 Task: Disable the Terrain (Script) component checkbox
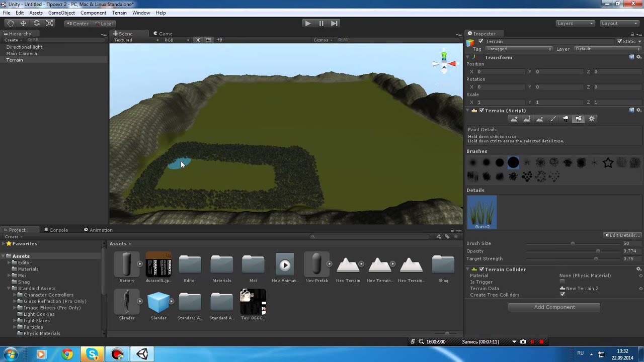point(481,110)
